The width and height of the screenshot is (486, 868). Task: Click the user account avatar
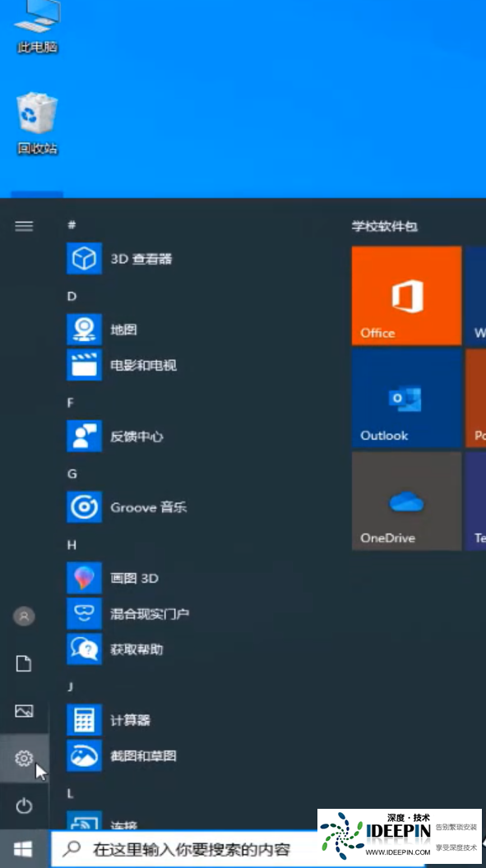[x=24, y=616]
